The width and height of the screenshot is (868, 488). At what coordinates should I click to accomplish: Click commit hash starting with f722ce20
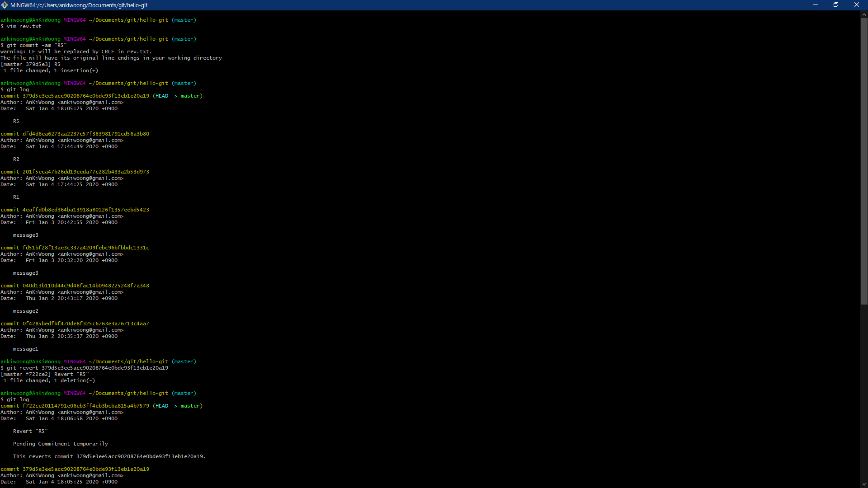point(85,406)
